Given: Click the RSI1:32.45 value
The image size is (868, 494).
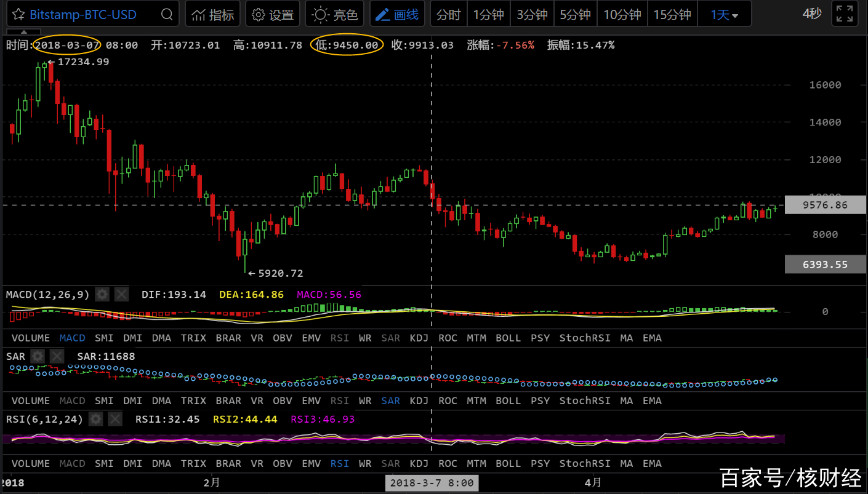Looking at the screenshot, I should (x=167, y=419).
